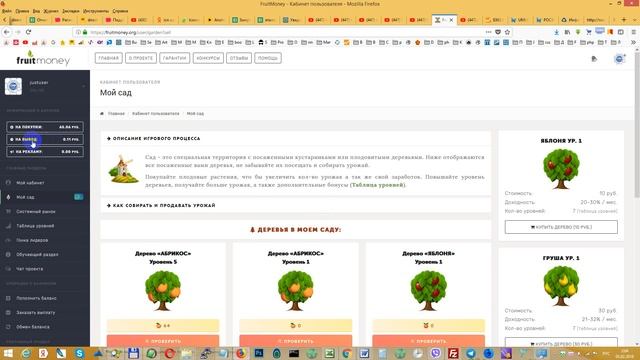Click the О ПРОЕКТЕ nav button

pos(141,58)
